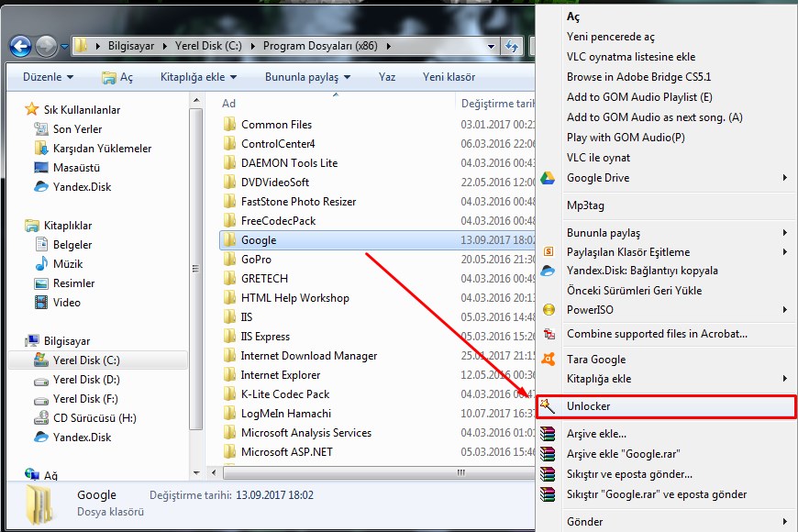798x532 pixels.
Task: Click the Avast scan icon beside Tara Google
Action: (x=549, y=360)
